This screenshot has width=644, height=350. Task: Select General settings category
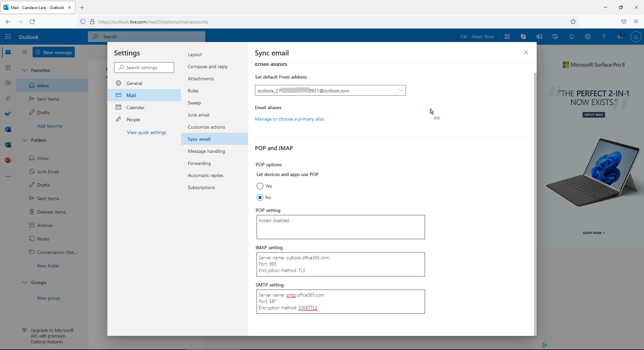144,83
